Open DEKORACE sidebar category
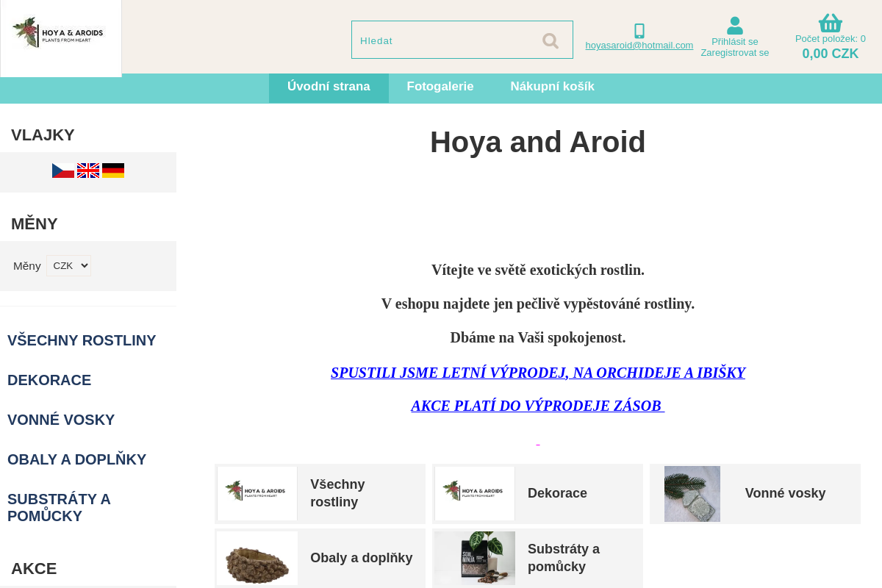The image size is (882, 588). point(49,380)
